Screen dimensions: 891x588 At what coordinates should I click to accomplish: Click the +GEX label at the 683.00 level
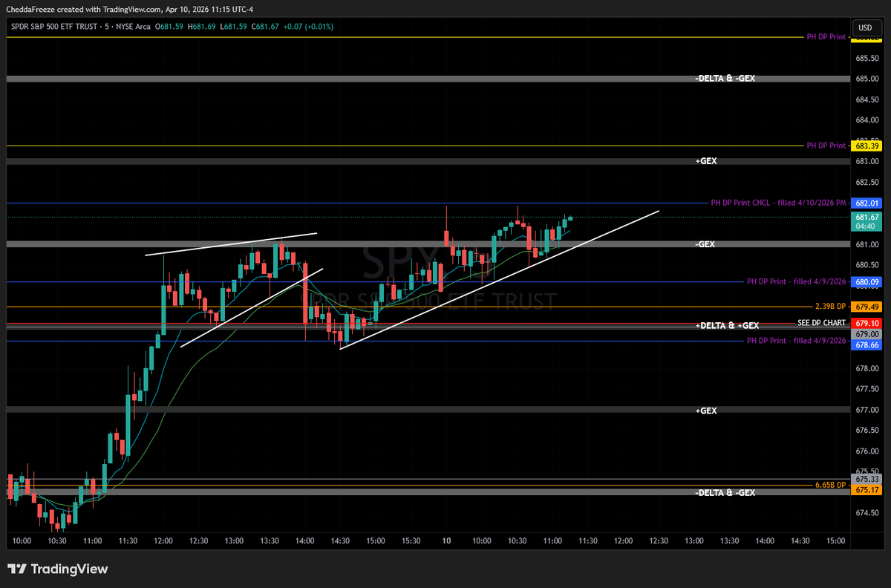(x=706, y=161)
